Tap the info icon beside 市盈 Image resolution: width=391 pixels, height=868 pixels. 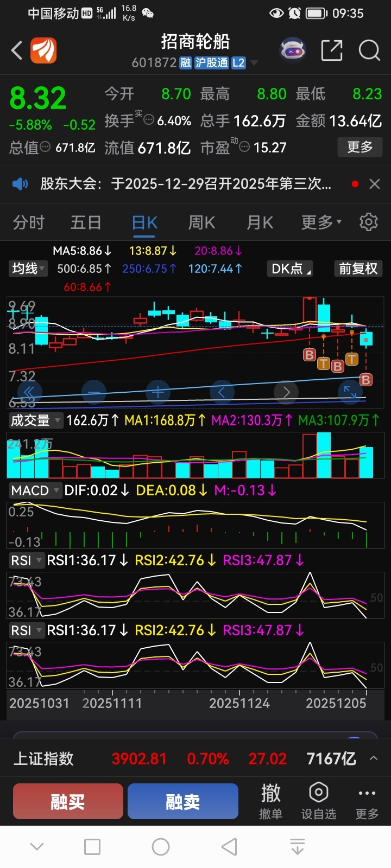(244, 147)
